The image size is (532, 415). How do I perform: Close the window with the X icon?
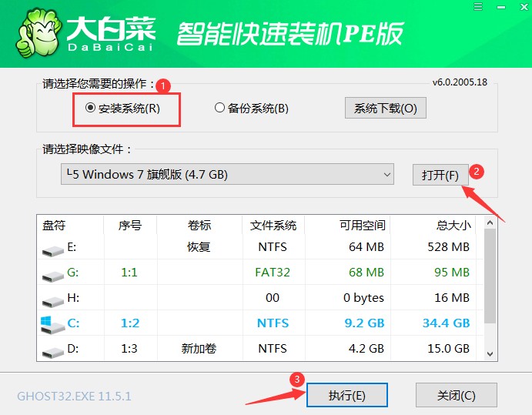point(524,7)
